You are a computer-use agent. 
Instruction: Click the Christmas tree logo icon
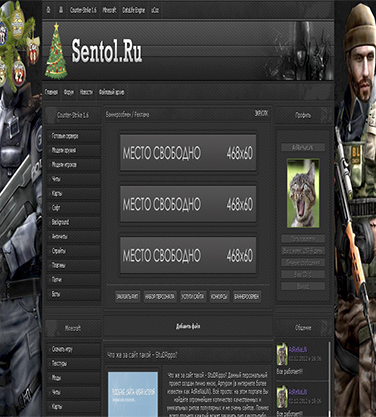[x=56, y=51]
